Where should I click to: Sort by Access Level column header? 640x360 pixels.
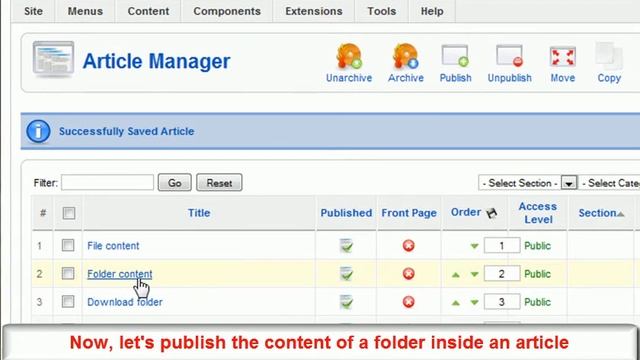point(538,213)
